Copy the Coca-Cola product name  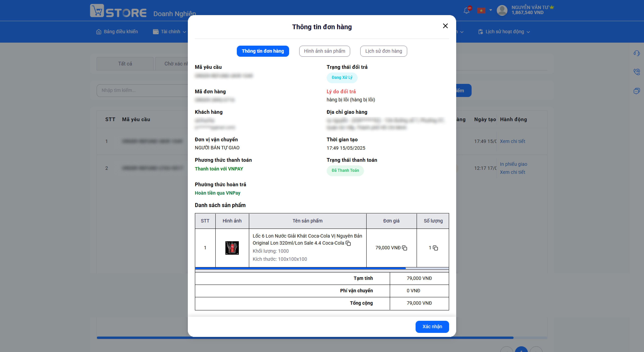pos(348,243)
